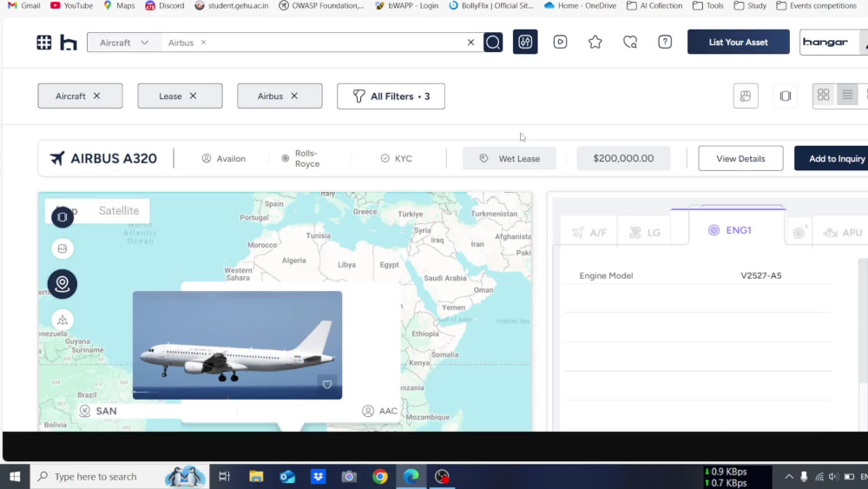Click the white round icon below carousel icon
The image size is (868, 489).
[62, 248]
